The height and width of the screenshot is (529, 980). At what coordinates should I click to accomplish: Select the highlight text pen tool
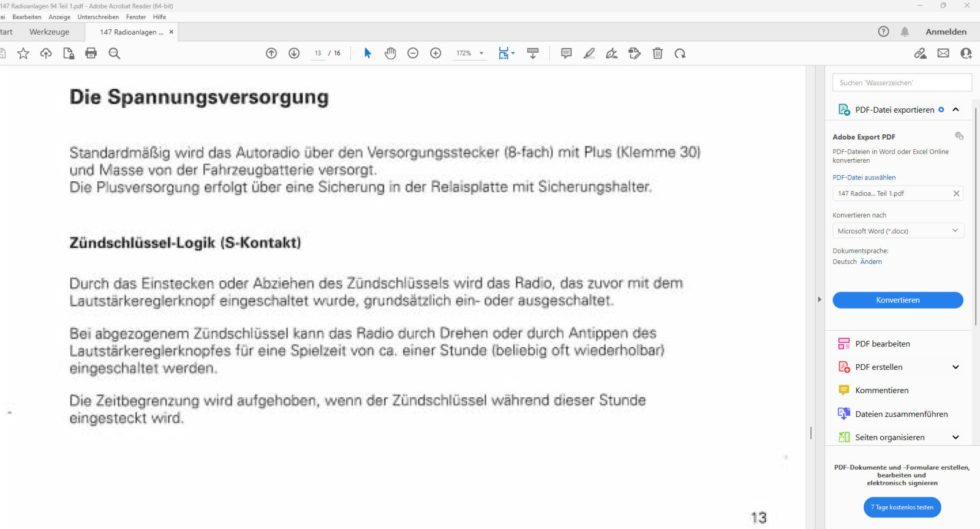coord(589,53)
